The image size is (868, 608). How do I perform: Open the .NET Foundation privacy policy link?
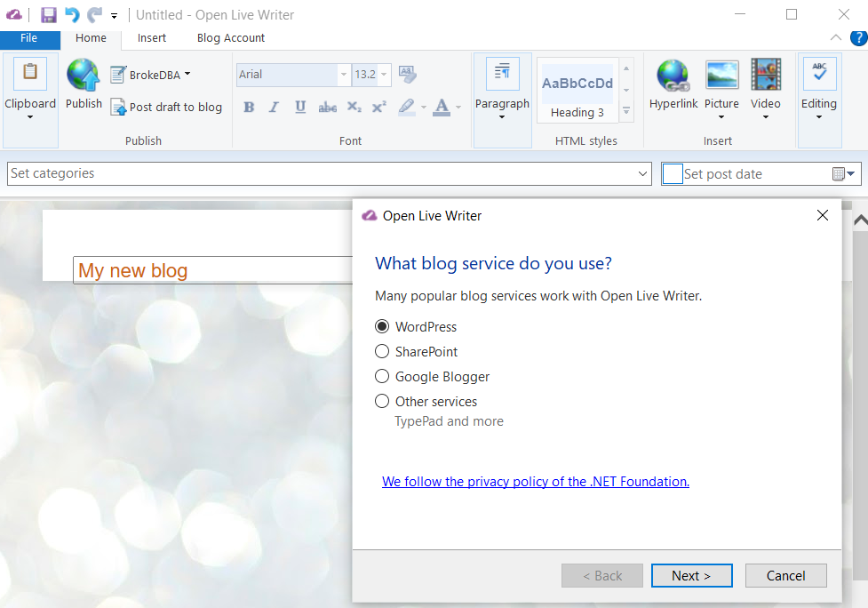tap(536, 482)
